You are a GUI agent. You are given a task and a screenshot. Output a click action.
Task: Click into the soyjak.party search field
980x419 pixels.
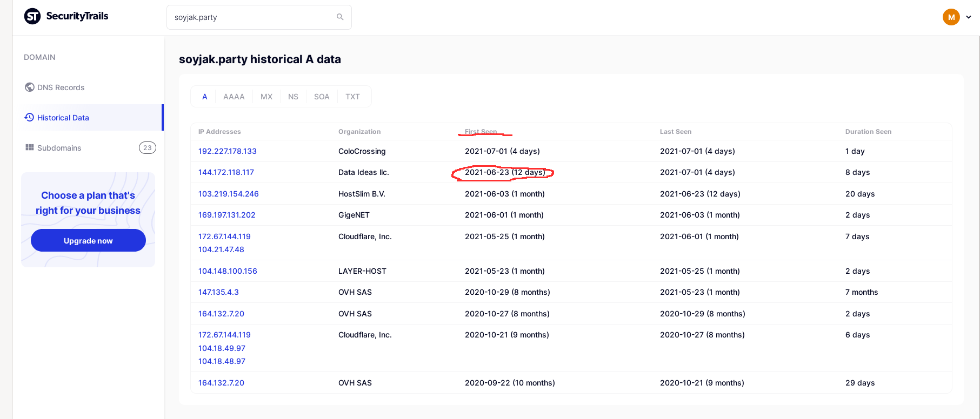pos(251,17)
